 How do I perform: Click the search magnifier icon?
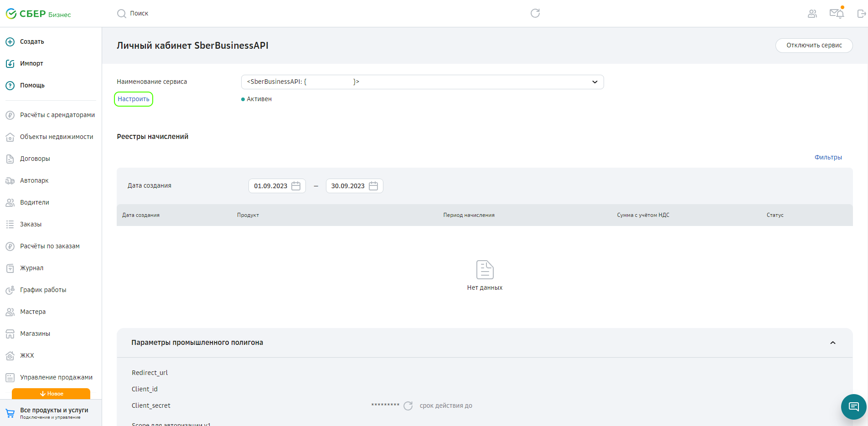point(121,14)
